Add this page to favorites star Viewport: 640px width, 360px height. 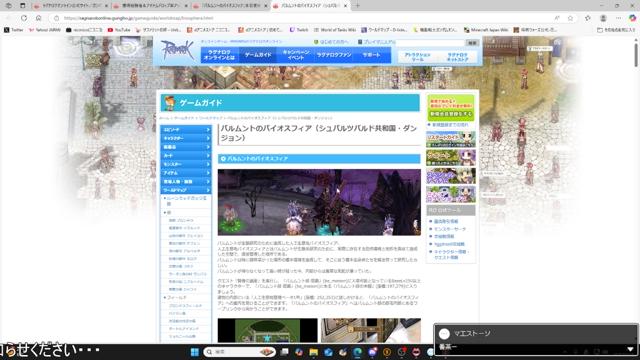point(570,18)
